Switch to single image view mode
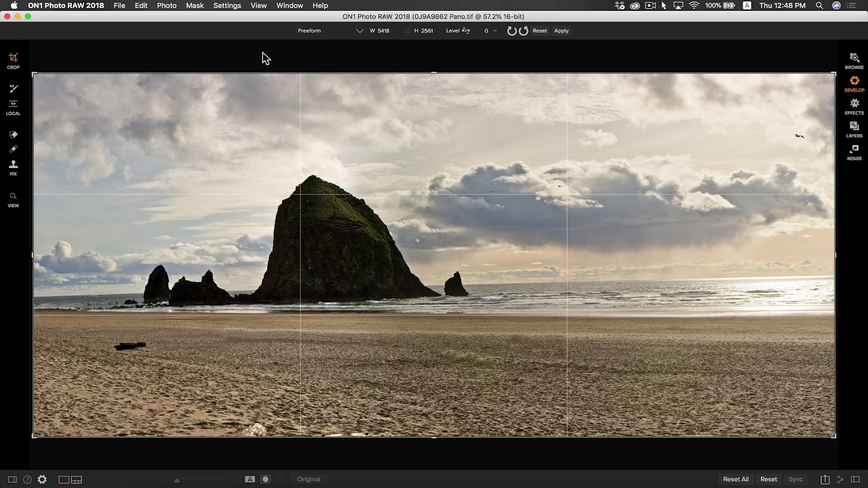868x488 pixels. (x=64, y=479)
